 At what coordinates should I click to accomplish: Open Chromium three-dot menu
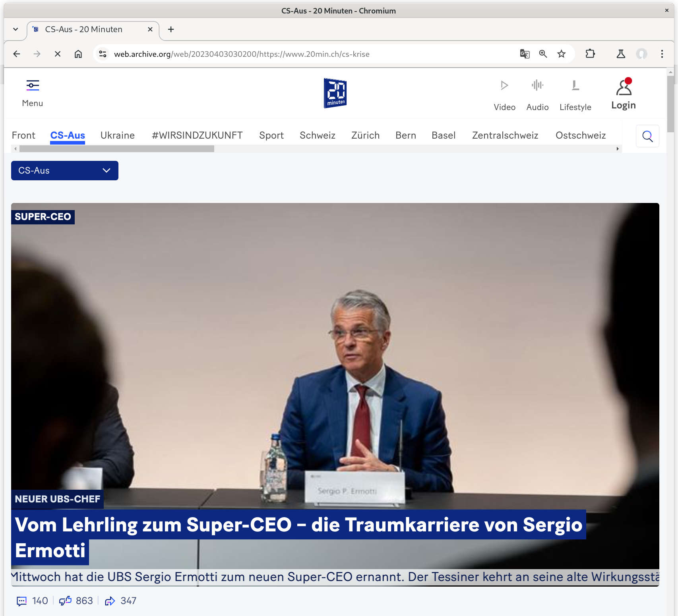[662, 54]
